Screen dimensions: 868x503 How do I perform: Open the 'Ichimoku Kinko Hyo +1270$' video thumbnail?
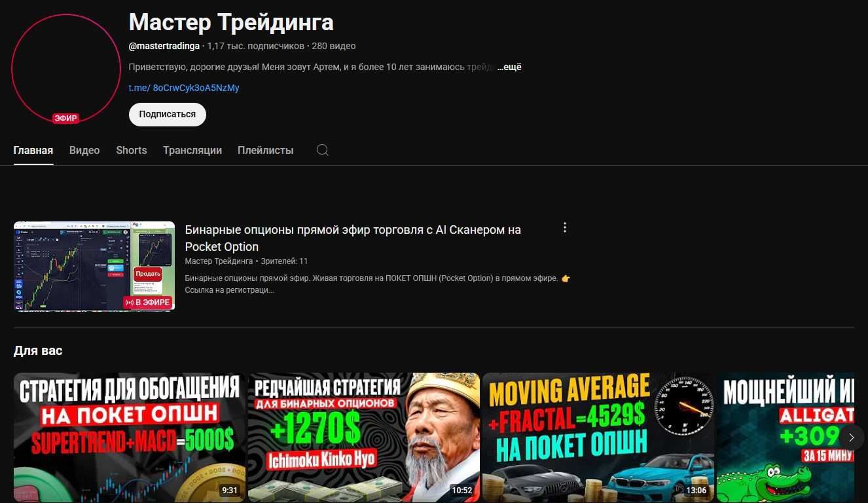[364, 438]
